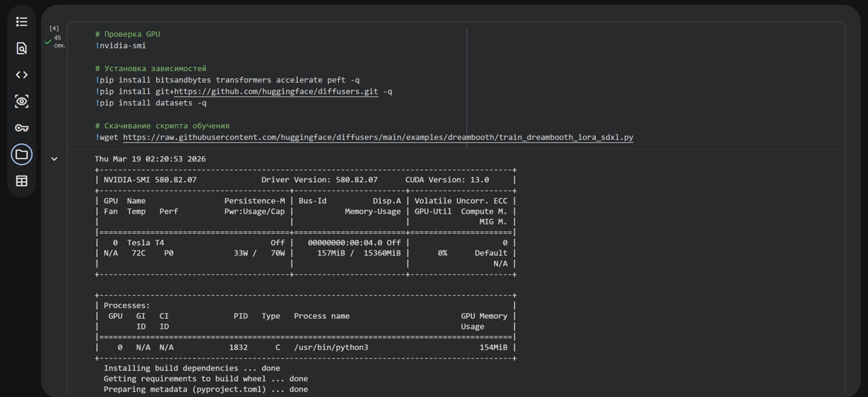This screenshot has width=868, height=397.
Task: Click the '# Установка зависимостей' comment
Action: (151, 69)
